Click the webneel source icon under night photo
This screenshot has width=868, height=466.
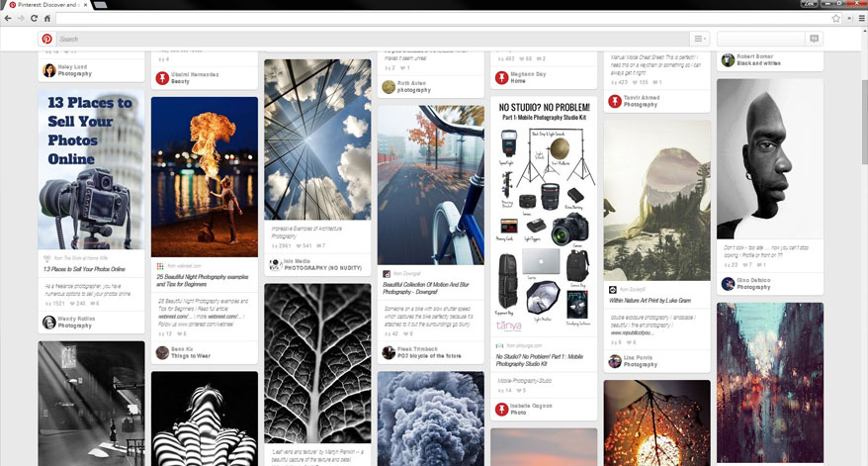point(160,266)
